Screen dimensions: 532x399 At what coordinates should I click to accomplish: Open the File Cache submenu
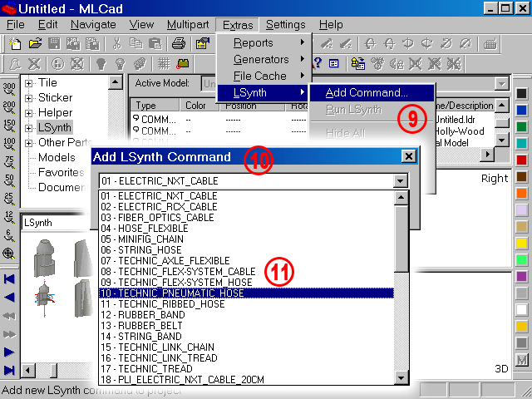(264, 76)
